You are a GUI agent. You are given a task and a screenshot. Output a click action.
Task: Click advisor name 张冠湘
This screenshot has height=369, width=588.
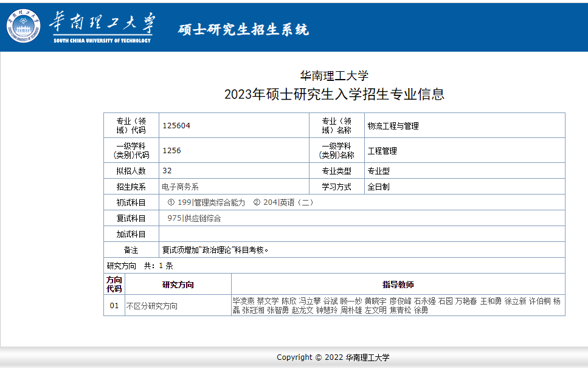pyautogui.click(x=253, y=310)
